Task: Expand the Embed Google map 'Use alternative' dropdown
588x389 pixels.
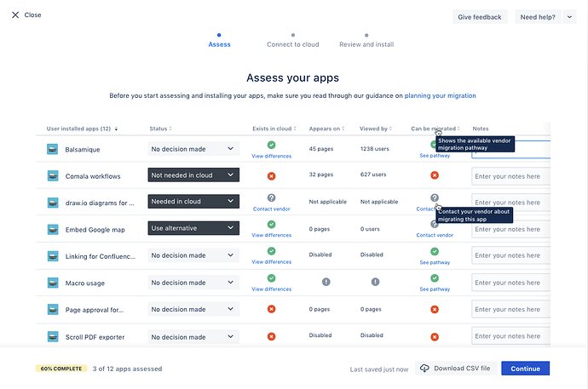Action: (193, 228)
